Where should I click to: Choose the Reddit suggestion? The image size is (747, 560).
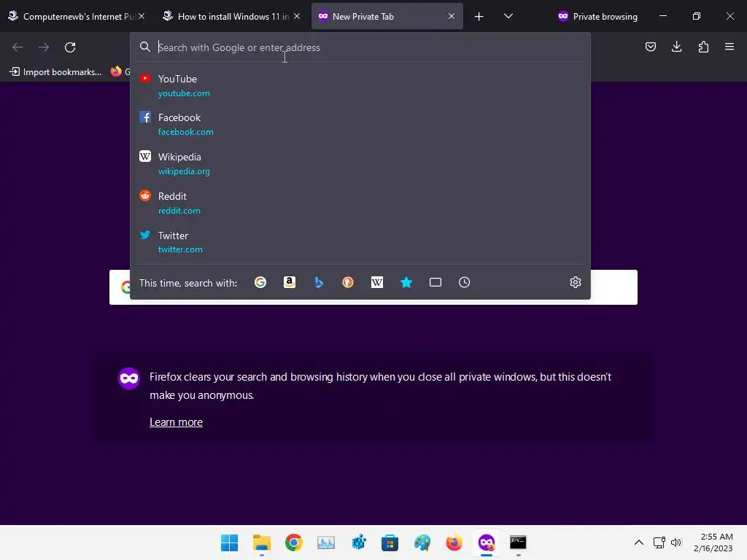[x=360, y=203]
